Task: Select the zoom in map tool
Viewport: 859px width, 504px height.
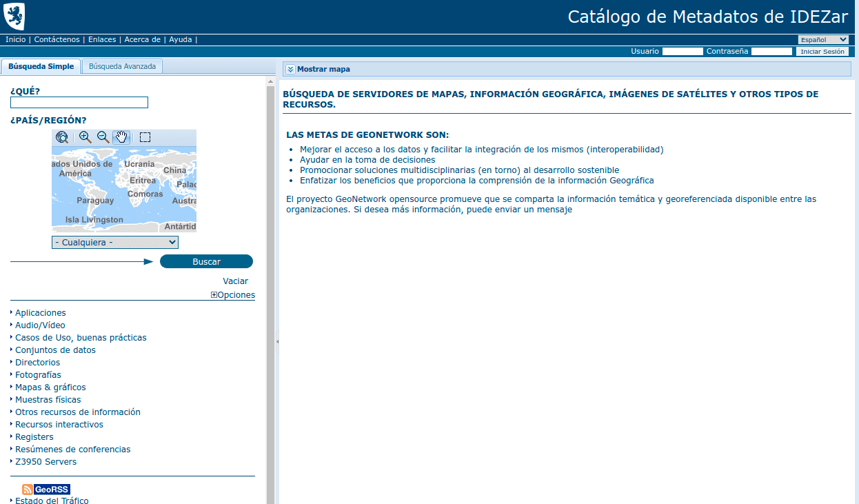Action: (x=85, y=137)
